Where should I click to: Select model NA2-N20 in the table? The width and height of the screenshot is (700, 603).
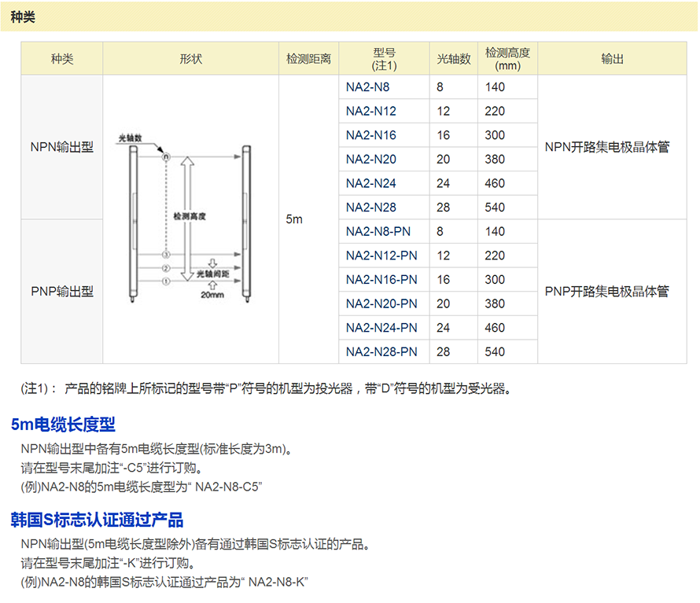point(371,160)
